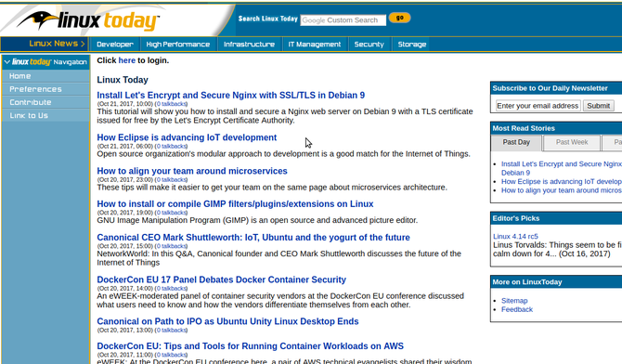Open the Let's Encrypt Nginx Debian 9 article

(x=231, y=96)
